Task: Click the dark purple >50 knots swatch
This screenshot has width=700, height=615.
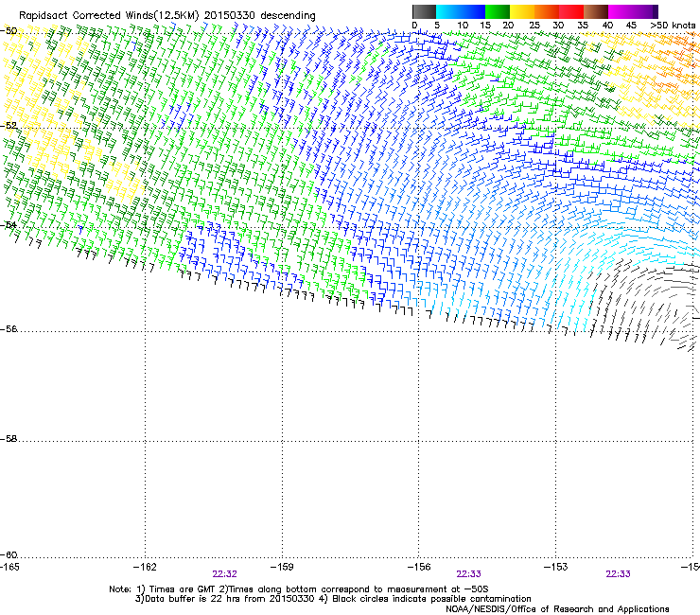Action: (655, 11)
